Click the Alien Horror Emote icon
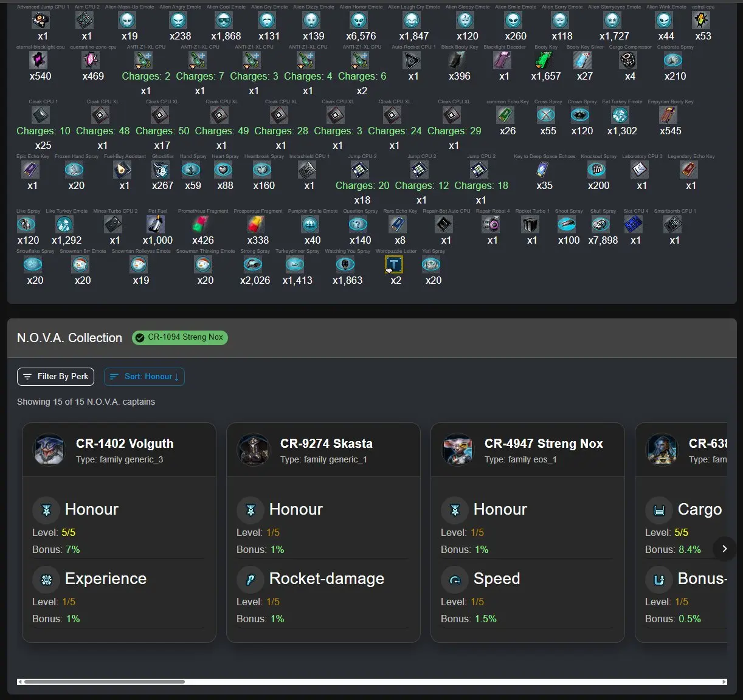 pos(359,20)
